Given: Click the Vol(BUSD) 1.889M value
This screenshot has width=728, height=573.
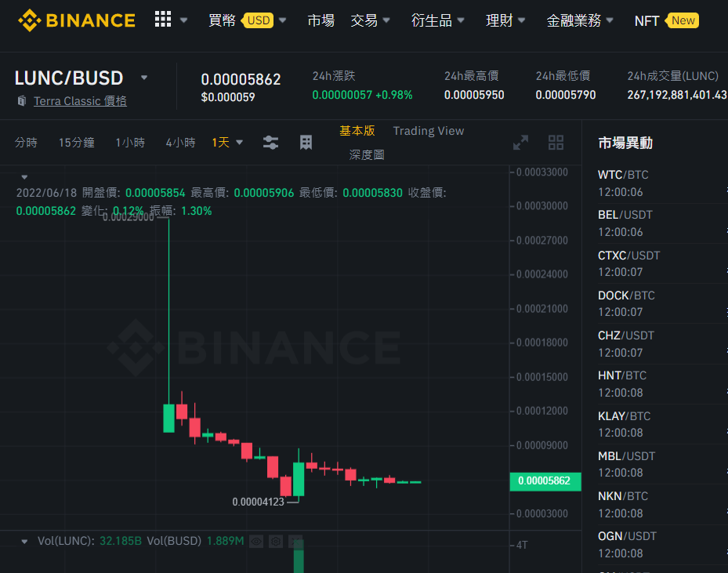Looking at the screenshot, I should 225,541.
